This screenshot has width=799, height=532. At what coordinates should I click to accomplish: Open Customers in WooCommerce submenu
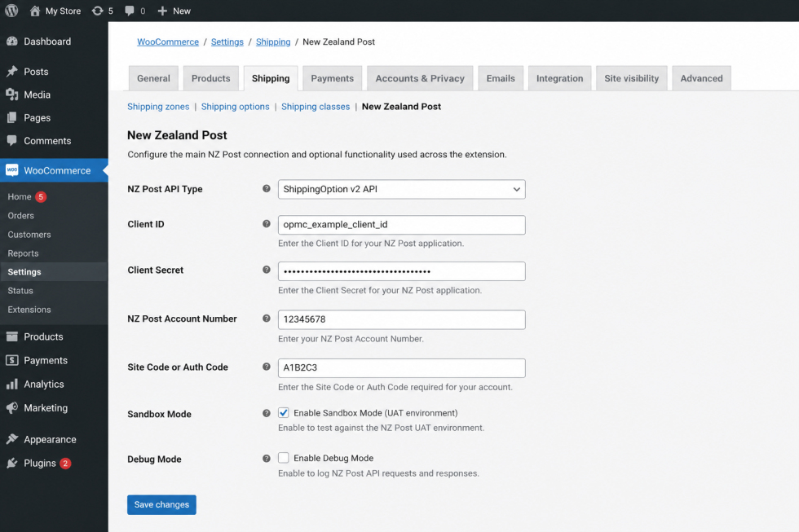(x=29, y=234)
